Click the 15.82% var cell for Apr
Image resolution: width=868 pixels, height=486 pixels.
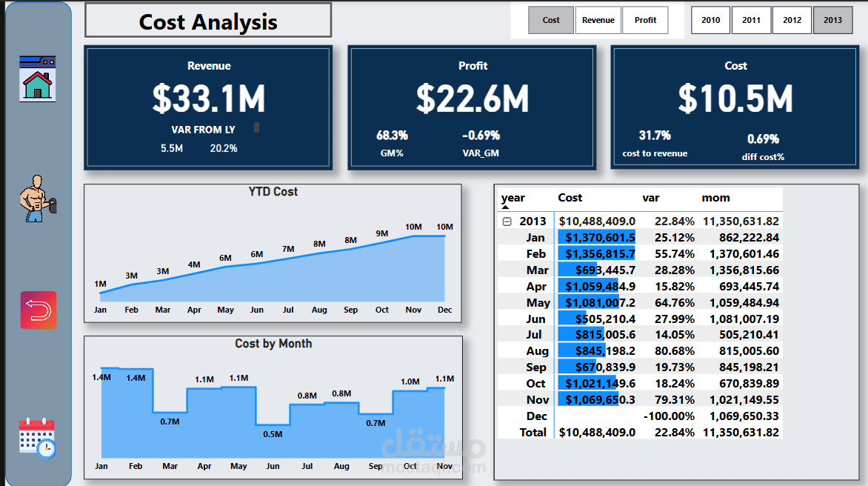coord(674,286)
